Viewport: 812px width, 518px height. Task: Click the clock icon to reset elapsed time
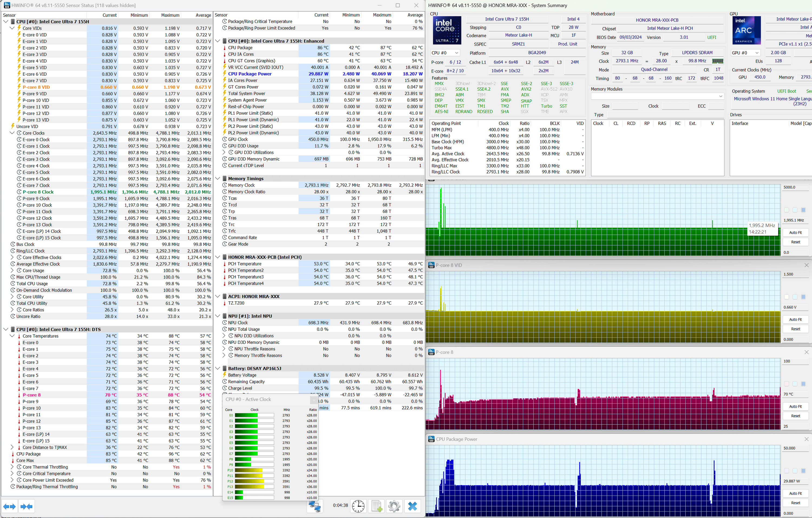tap(358, 506)
